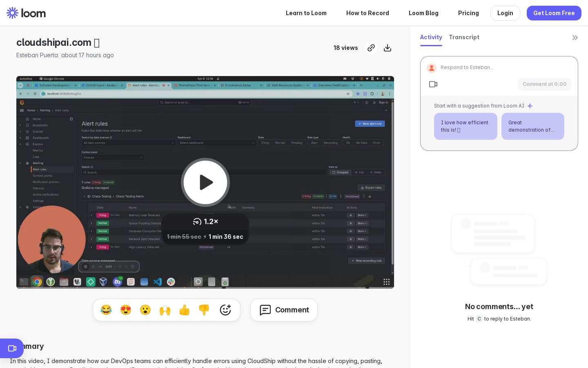Image resolution: width=588 pixels, height=368 pixels.
Task: Copy the video link with the link icon
Action: pos(371,48)
